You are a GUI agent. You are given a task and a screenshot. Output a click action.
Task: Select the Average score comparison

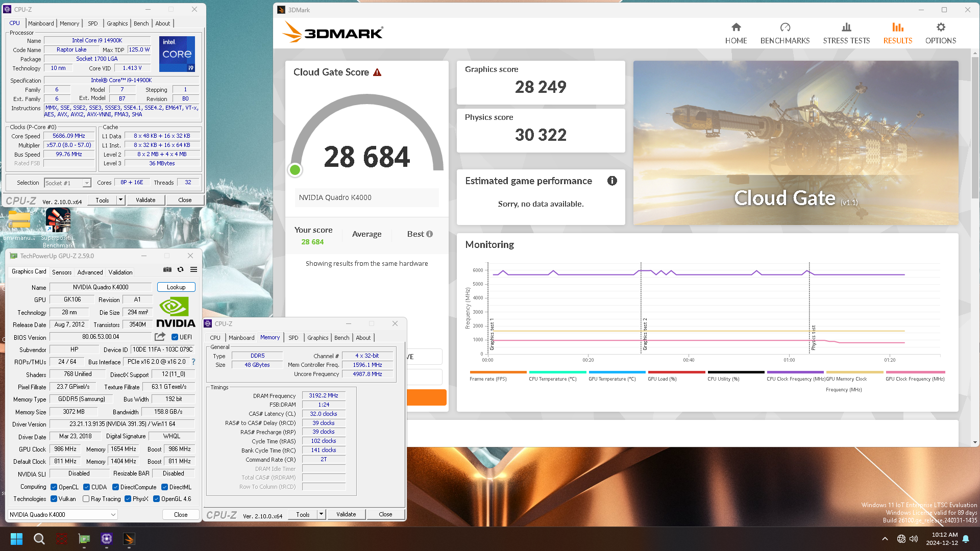pyautogui.click(x=366, y=234)
